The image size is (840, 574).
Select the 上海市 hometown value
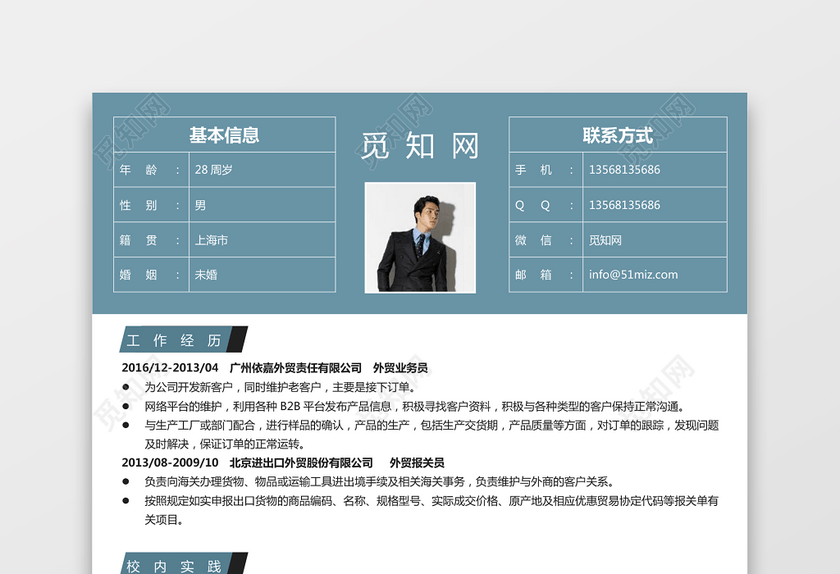pos(211,240)
